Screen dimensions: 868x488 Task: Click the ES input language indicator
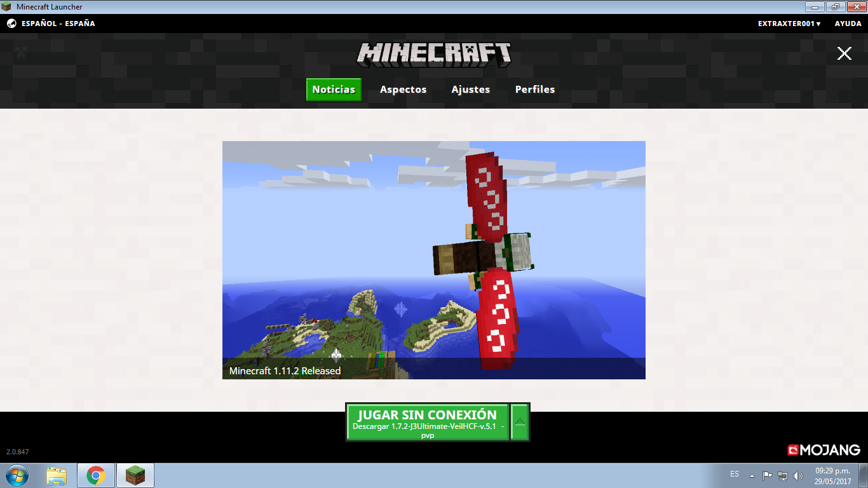pyautogui.click(x=735, y=475)
